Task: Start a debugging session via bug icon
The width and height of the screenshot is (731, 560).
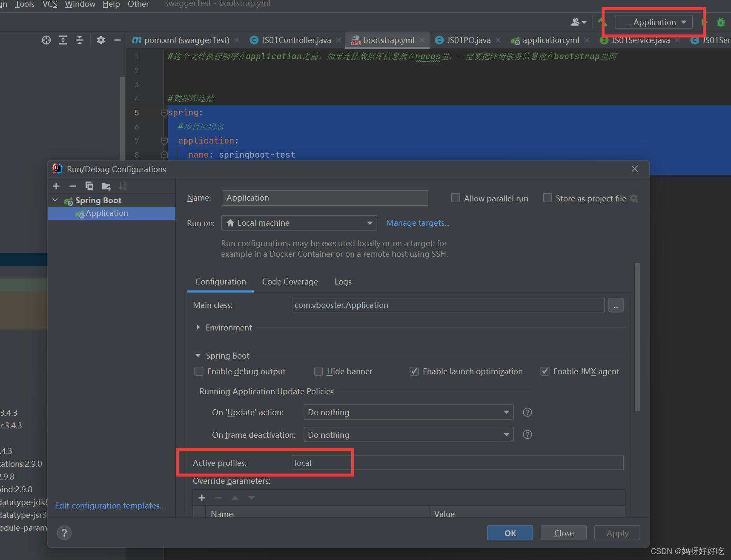Action: (x=721, y=22)
